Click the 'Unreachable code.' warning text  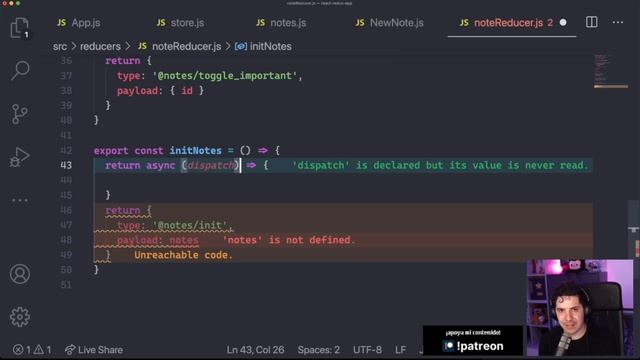(183, 255)
